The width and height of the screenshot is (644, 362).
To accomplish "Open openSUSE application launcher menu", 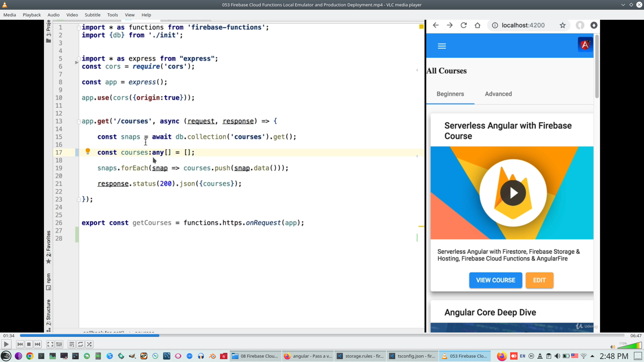I will (6, 356).
